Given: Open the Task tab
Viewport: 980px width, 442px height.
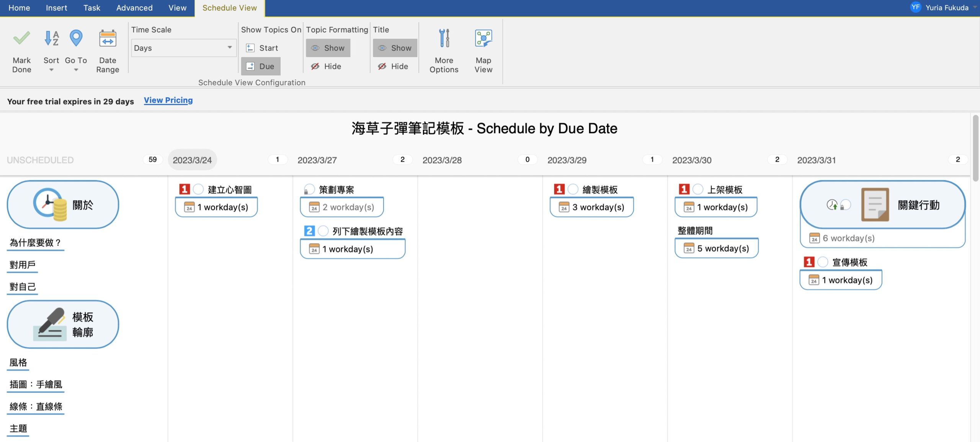Looking at the screenshot, I should [x=92, y=8].
